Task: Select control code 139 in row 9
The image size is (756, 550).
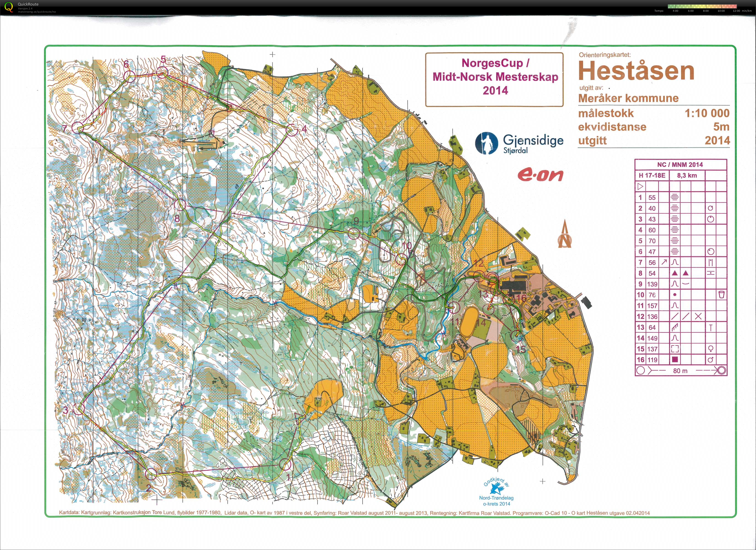Action: (652, 284)
